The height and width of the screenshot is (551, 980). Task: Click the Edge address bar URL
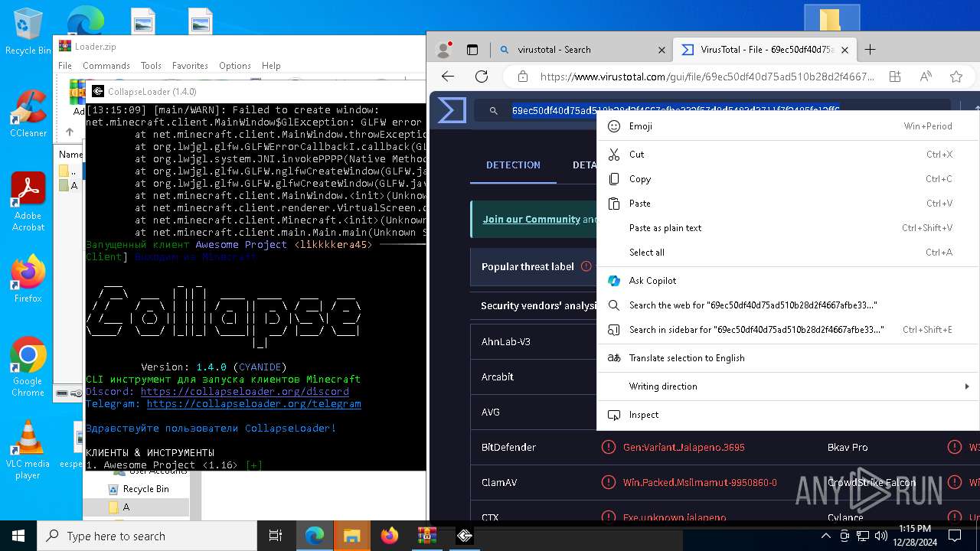pos(707,77)
